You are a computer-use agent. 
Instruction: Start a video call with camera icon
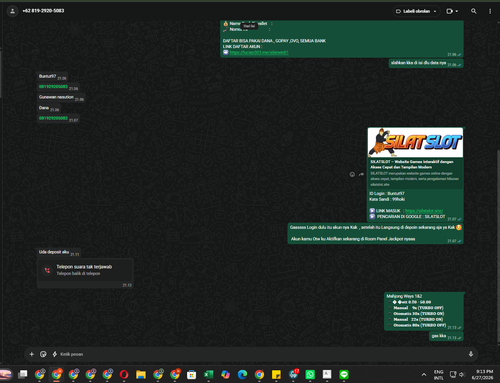click(x=449, y=11)
